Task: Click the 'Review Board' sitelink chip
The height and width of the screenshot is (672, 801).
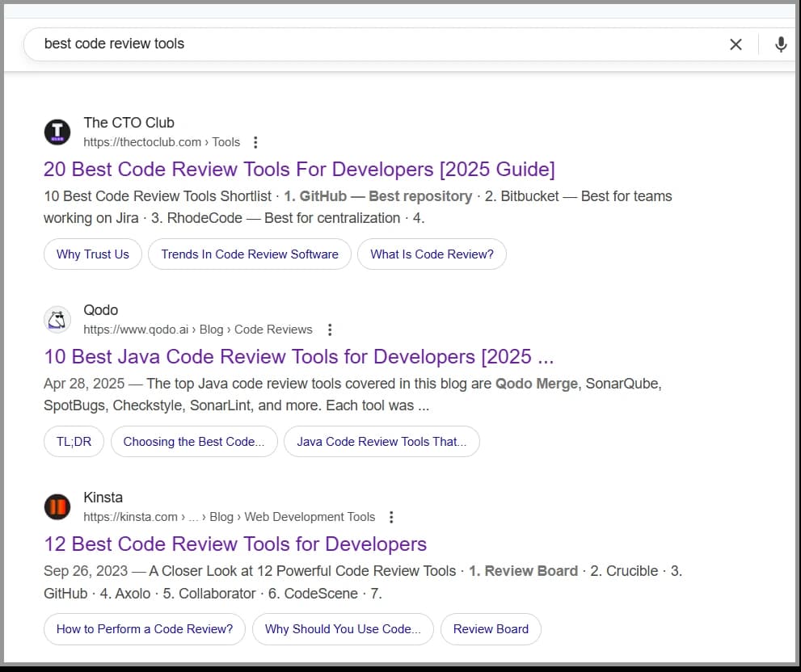Action: point(491,628)
